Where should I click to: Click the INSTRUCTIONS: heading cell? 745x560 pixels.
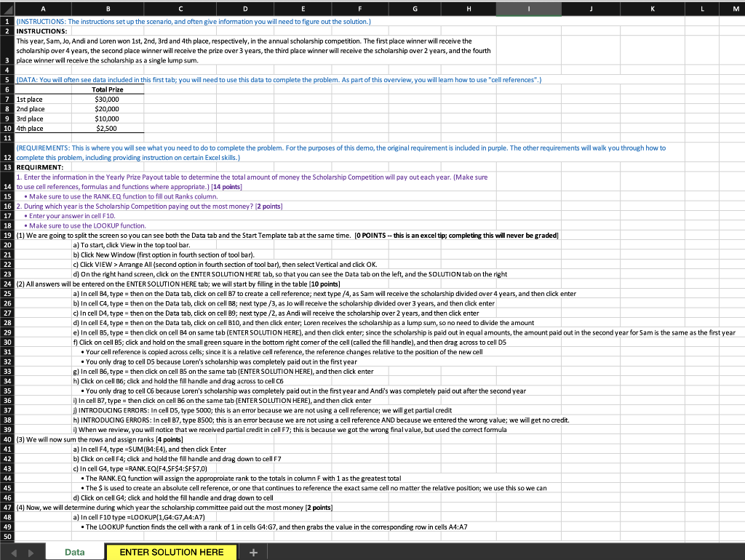[41, 31]
